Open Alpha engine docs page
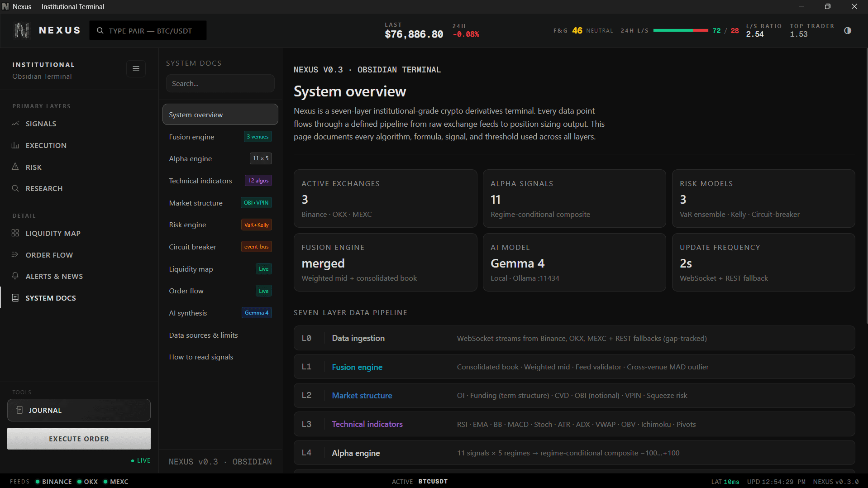The height and width of the screenshot is (488, 868). [x=220, y=158]
